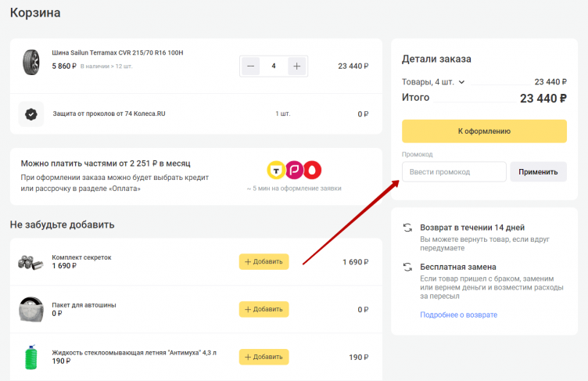588x381 pixels.
Task: Select the 190 ₽ row price at right
Action: click(x=358, y=358)
